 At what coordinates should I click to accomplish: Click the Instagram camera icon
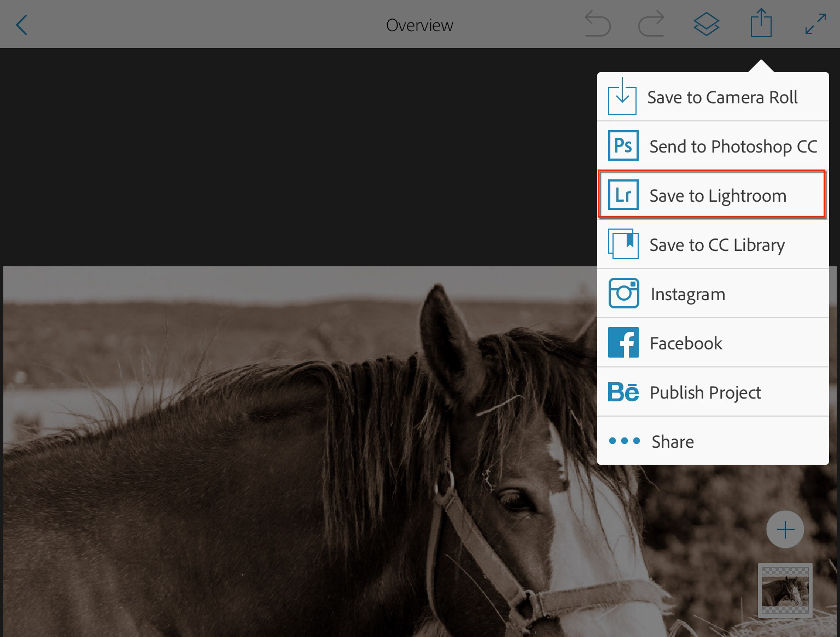point(623,293)
